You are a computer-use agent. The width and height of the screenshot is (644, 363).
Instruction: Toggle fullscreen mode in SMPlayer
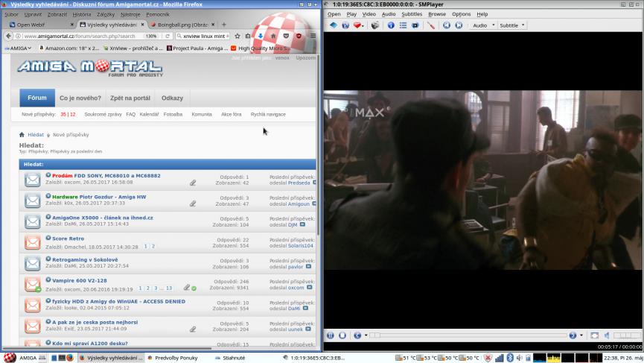click(x=594, y=335)
